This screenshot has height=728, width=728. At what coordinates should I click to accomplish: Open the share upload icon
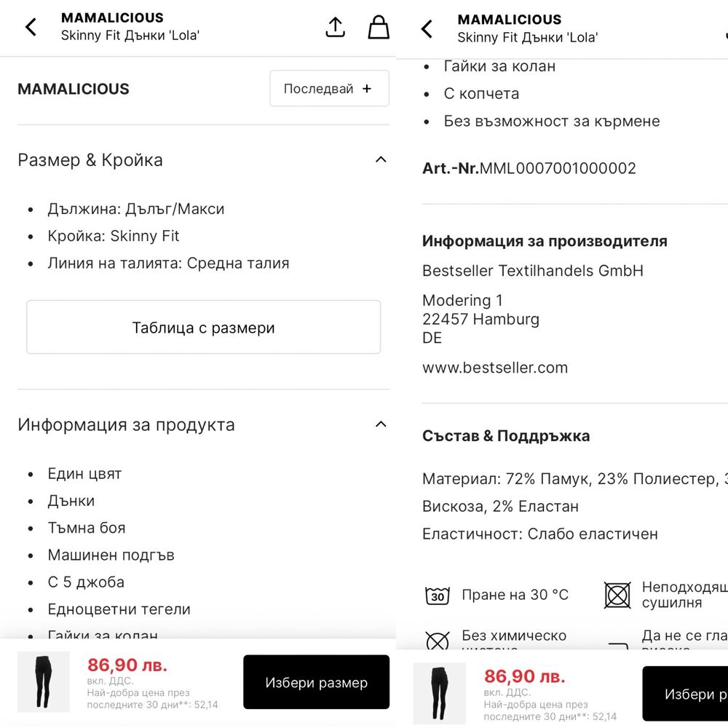(x=335, y=27)
